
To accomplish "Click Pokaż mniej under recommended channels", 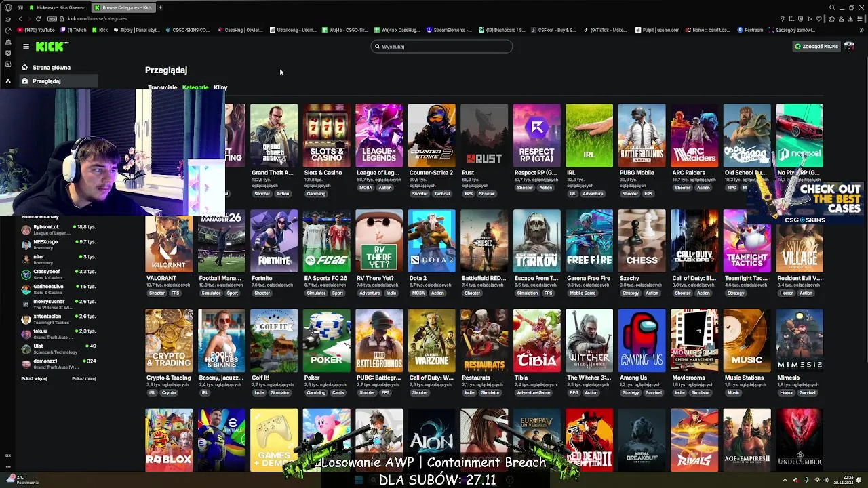I will pos(84,378).
